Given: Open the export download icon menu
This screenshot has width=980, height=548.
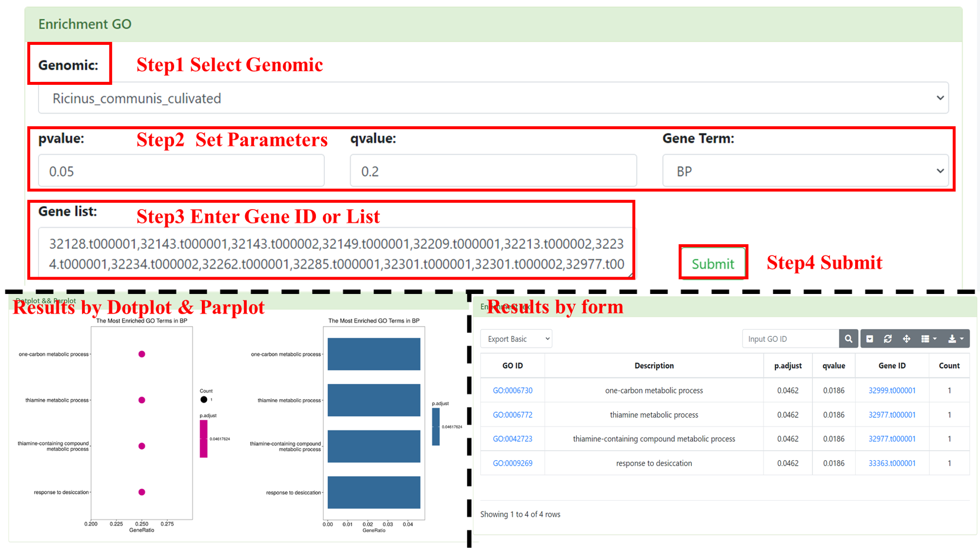Looking at the screenshot, I should (955, 339).
